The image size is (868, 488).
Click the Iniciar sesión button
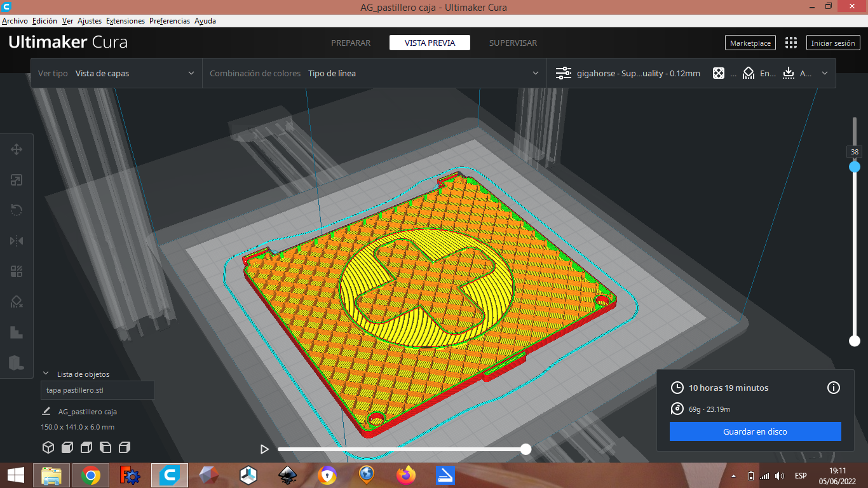point(833,43)
